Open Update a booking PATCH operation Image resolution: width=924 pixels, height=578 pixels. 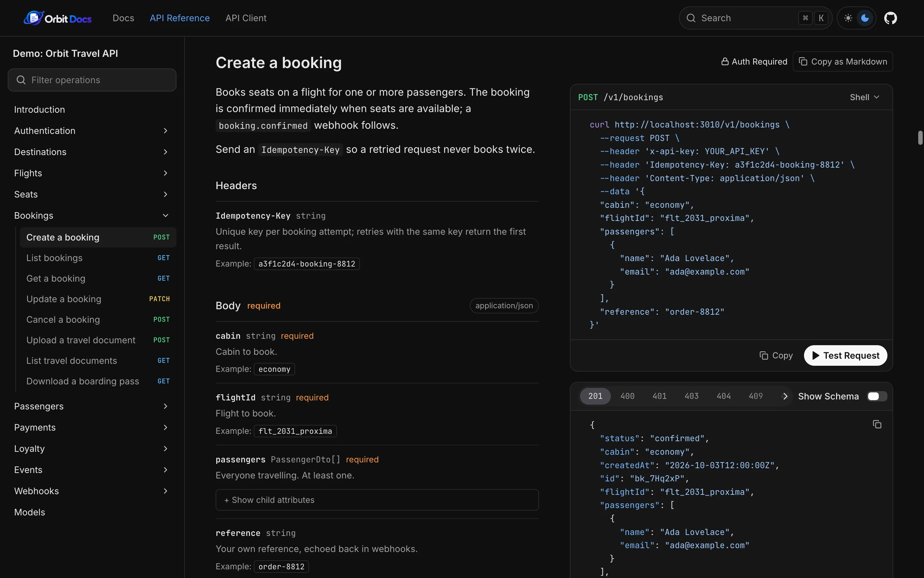pos(98,299)
